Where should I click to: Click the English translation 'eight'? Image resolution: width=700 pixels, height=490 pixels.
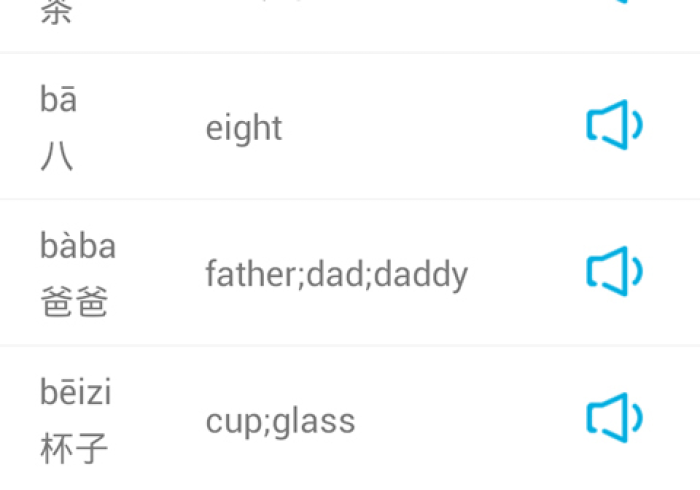point(244,128)
